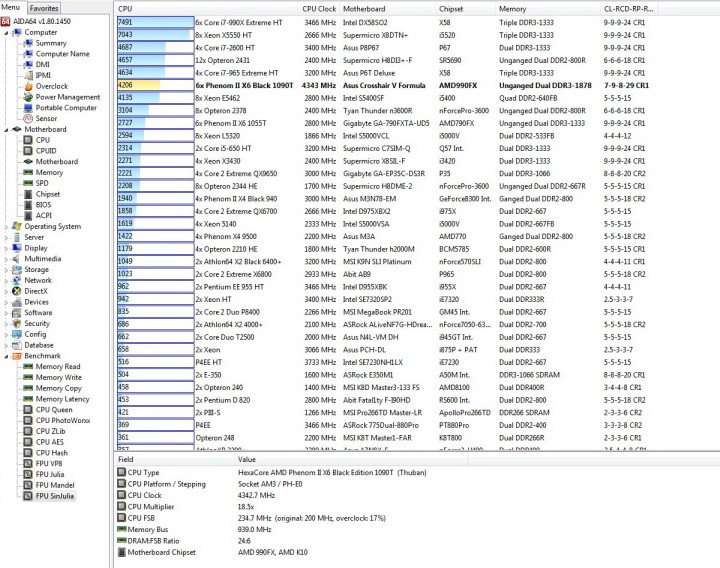Collapse the Computer tree node
Viewport: 720px width, 568px height.
pyautogui.click(x=6, y=33)
